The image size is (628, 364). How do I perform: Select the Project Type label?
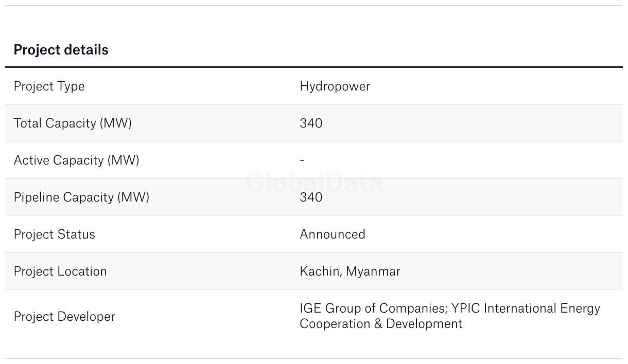click(x=49, y=86)
